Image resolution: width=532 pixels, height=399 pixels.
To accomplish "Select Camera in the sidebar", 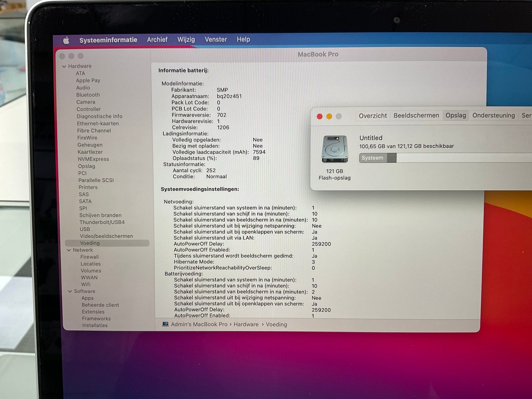I will click(x=86, y=102).
